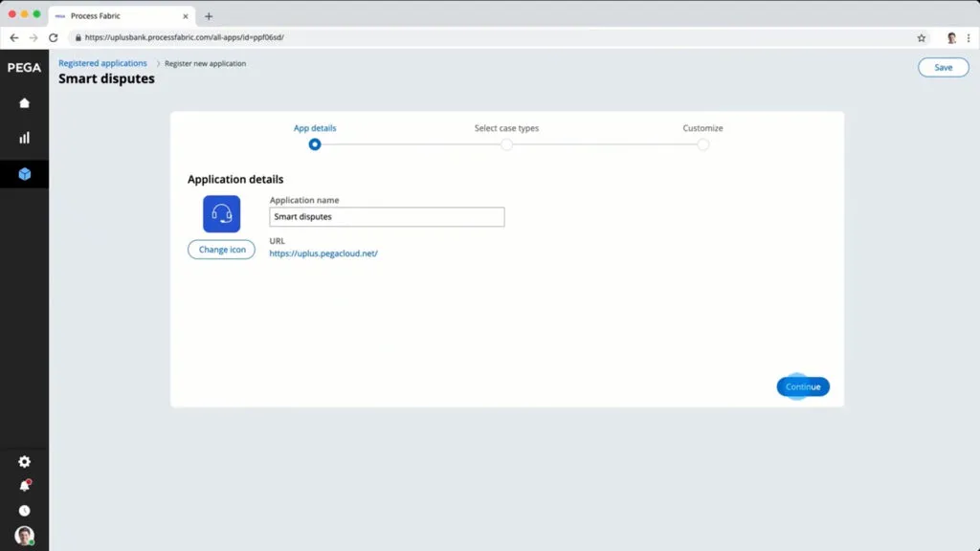Open browser profile avatar

[951, 38]
